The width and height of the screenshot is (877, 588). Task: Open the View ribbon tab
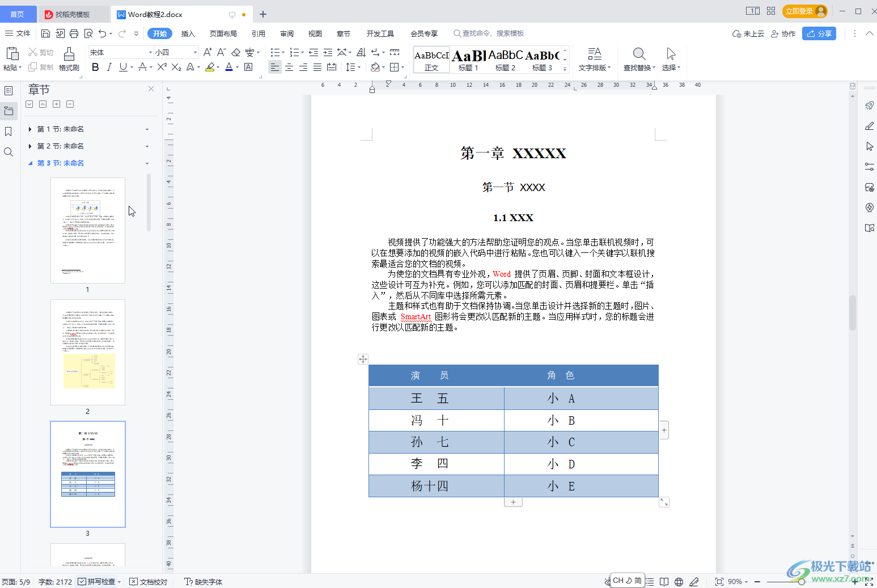pyautogui.click(x=315, y=33)
